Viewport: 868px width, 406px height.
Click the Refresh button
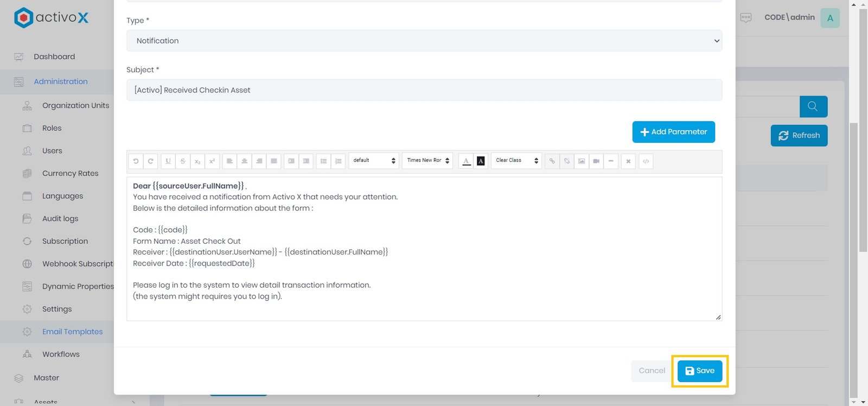(x=799, y=136)
